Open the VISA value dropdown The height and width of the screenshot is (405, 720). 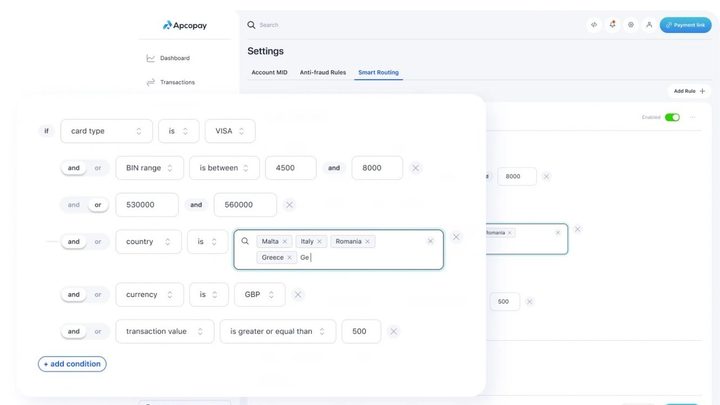230,131
